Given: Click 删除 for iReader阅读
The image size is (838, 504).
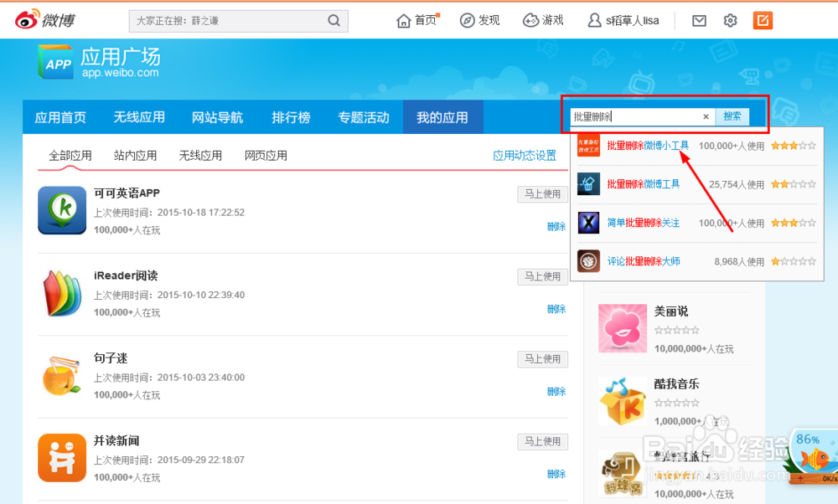Looking at the screenshot, I should click(556, 309).
